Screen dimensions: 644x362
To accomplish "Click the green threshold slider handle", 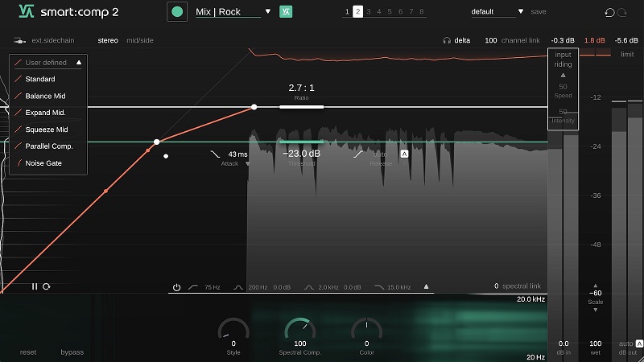I will tap(301, 142).
